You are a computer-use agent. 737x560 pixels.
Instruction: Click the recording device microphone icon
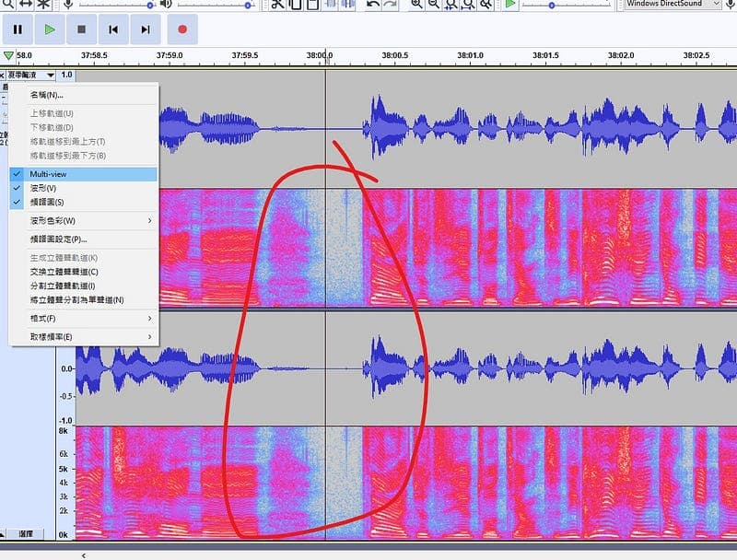(x=731, y=5)
